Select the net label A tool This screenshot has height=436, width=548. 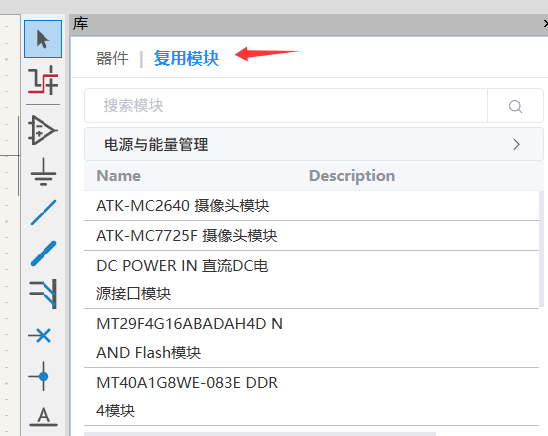pyautogui.click(x=43, y=417)
